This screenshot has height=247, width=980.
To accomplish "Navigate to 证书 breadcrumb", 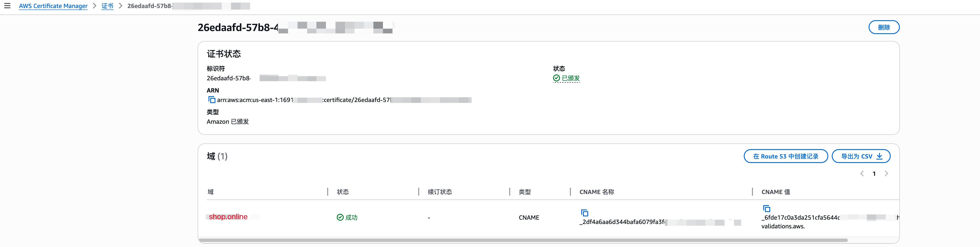I will coord(107,6).
